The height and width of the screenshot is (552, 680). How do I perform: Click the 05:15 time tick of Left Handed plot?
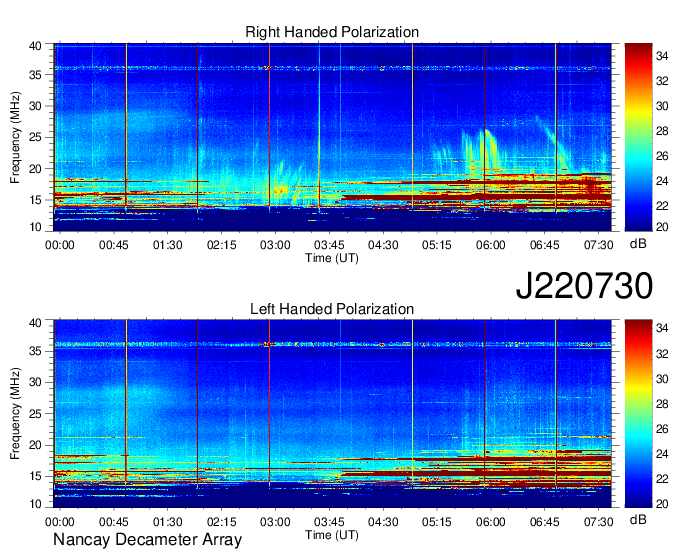point(437,522)
